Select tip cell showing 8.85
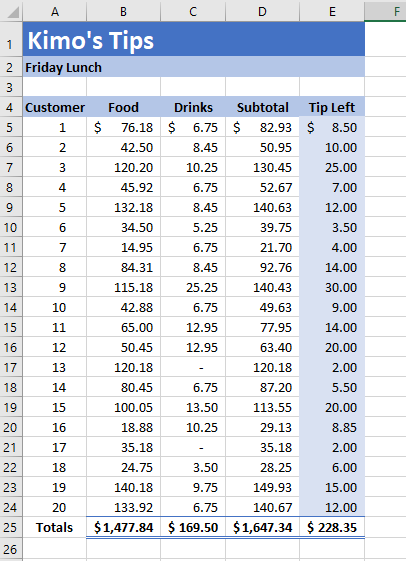406x561 pixels. click(x=332, y=427)
